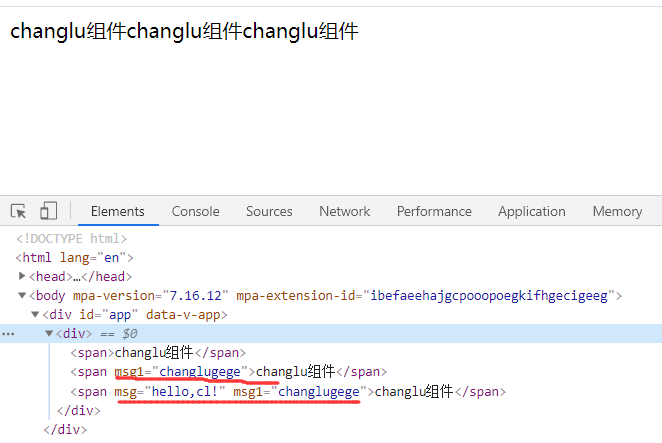Click the mpa-version value "7.16.12"

[x=195, y=296]
